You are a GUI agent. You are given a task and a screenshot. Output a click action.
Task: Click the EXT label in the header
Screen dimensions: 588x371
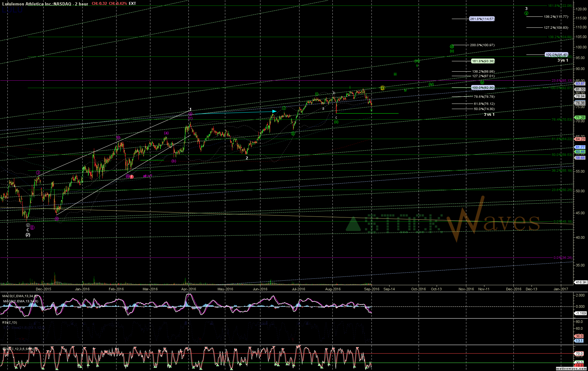pos(132,4)
